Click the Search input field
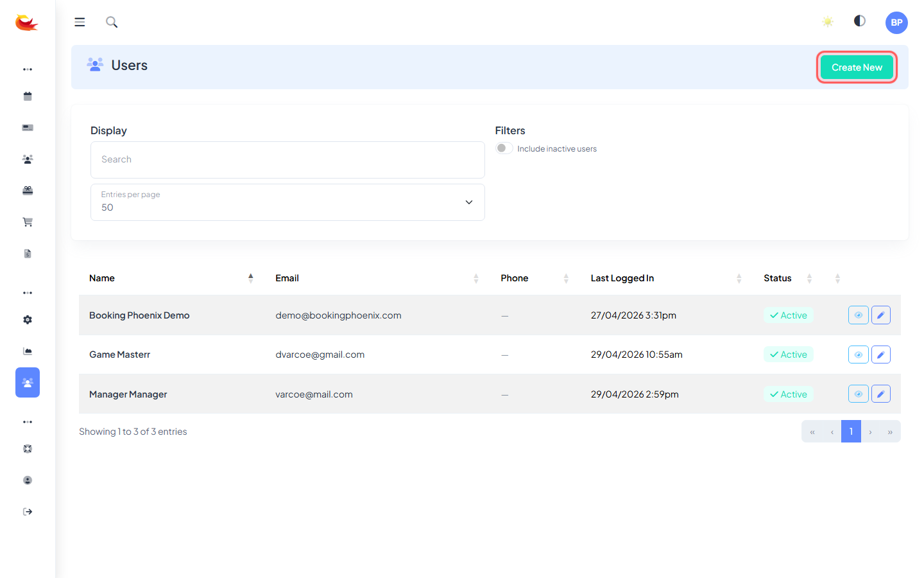Viewport: 924px width, 578px height. (287, 160)
